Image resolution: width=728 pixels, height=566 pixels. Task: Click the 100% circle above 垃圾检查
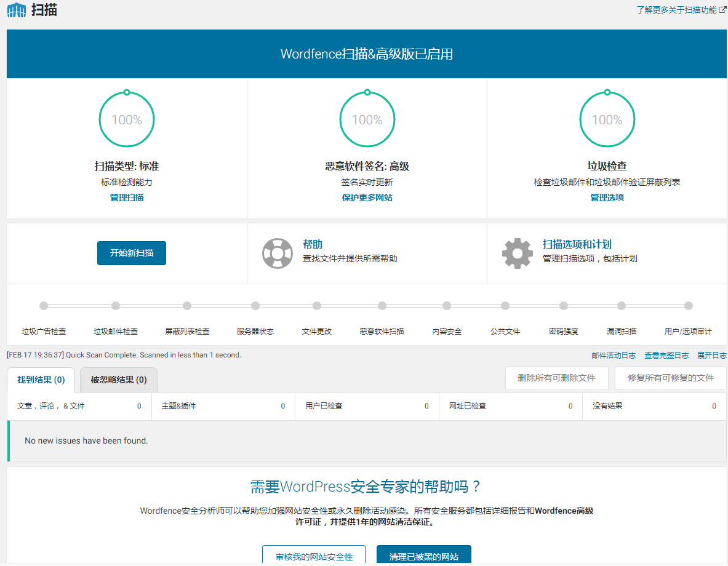[x=607, y=119]
